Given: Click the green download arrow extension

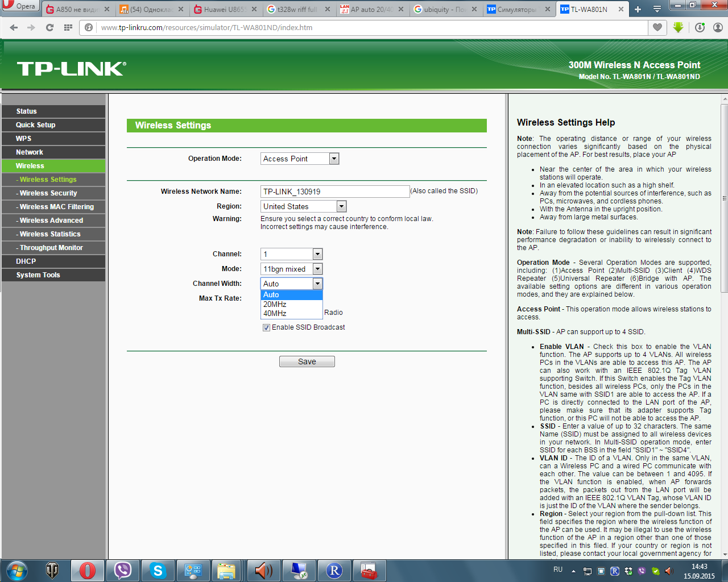Looking at the screenshot, I should 678,27.
